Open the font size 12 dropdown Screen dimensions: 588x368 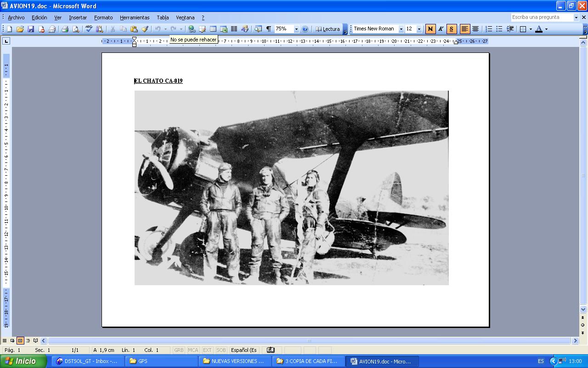tap(419, 29)
